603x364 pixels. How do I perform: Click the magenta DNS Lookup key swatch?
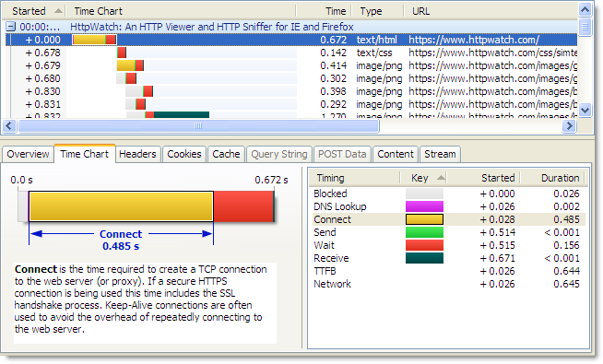424,206
